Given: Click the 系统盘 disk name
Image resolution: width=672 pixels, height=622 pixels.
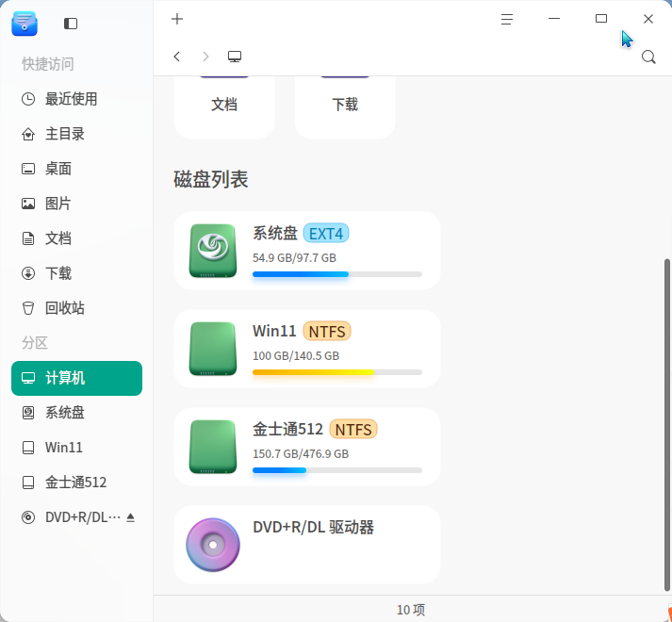Looking at the screenshot, I should pos(275,233).
